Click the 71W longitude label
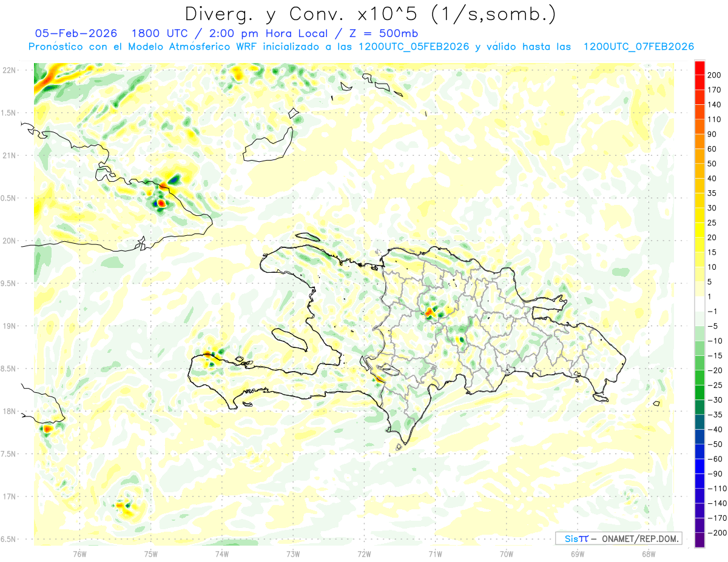The width and height of the screenshot is (728, 562). click(435, 554)
